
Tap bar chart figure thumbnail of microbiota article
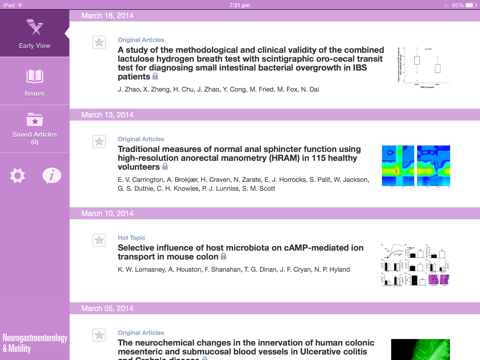click(415, 265)
